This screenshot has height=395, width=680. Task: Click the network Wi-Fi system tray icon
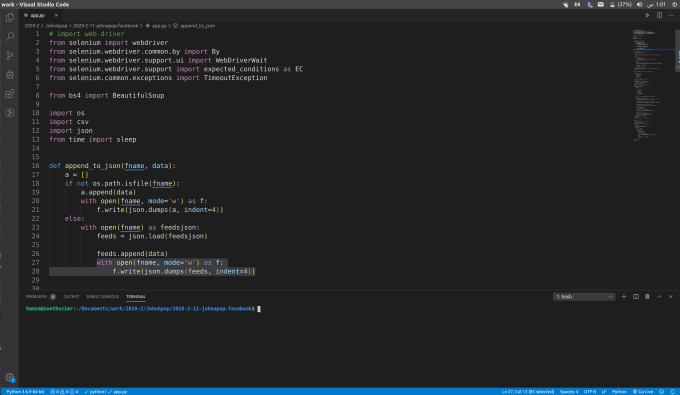566,4
